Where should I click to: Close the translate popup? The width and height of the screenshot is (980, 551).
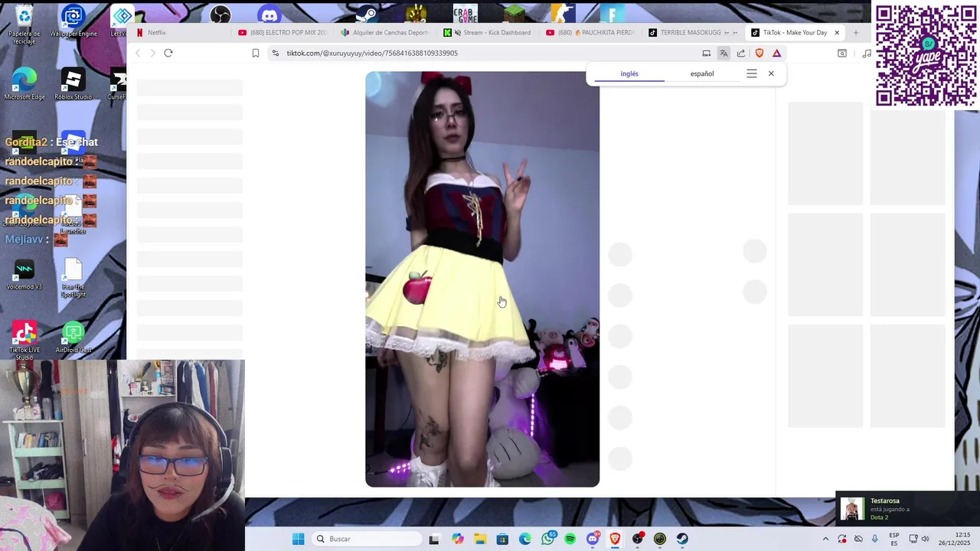(771, 73)
